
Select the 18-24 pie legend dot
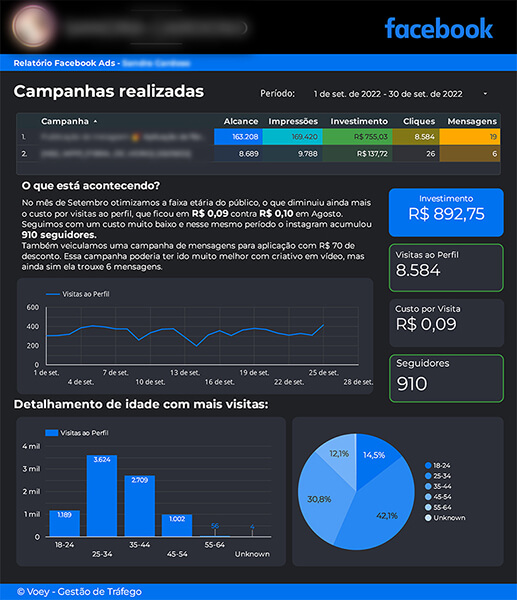click(x=428, y=465)
